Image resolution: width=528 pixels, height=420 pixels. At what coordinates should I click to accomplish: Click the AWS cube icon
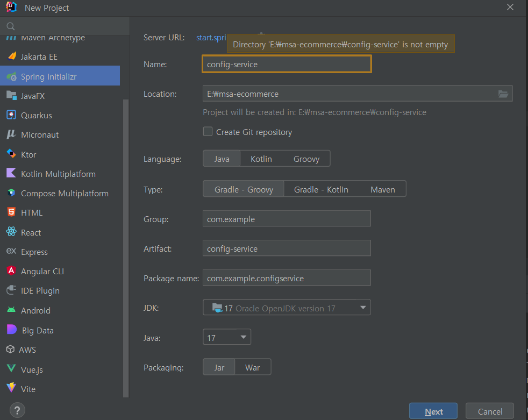10,349
